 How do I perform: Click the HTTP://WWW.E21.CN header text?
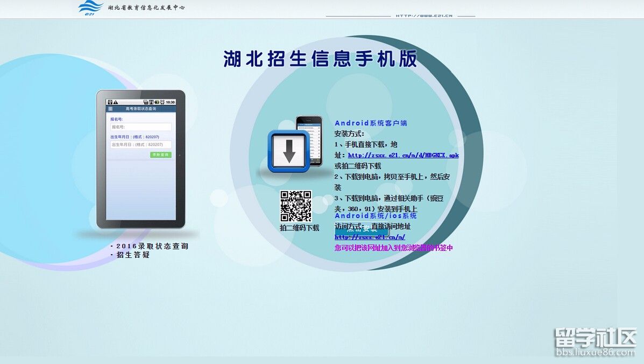(424, 16)
